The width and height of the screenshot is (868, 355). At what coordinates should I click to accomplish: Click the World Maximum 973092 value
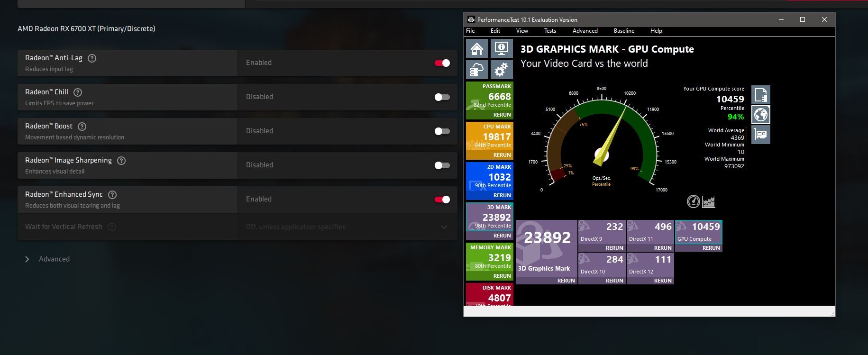click(x=734, y=166)
